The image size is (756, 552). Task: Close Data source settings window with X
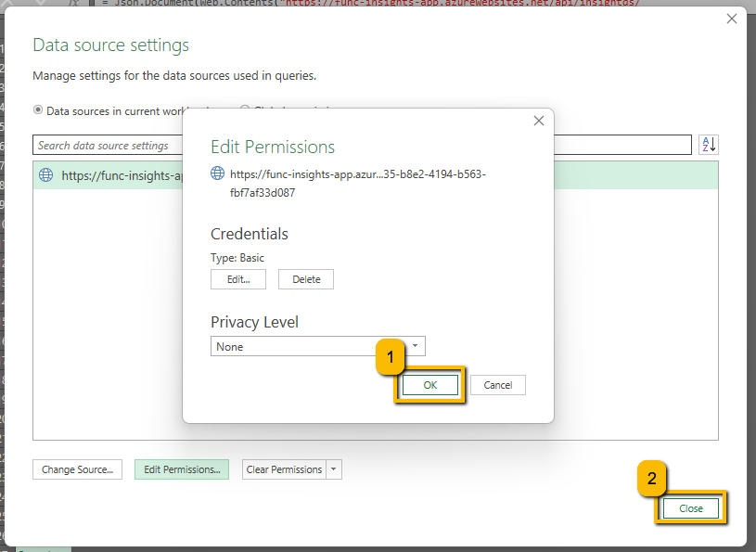pos(731,19)
